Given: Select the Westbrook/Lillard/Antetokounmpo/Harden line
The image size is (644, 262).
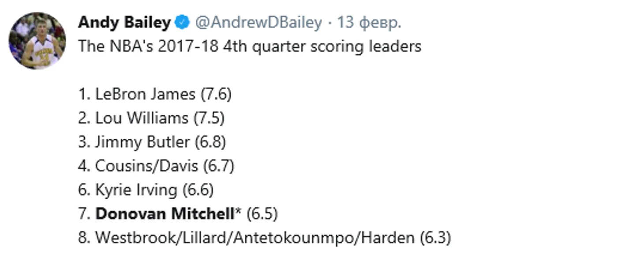Looking at the screenshot, I should [x=265, y=238].
